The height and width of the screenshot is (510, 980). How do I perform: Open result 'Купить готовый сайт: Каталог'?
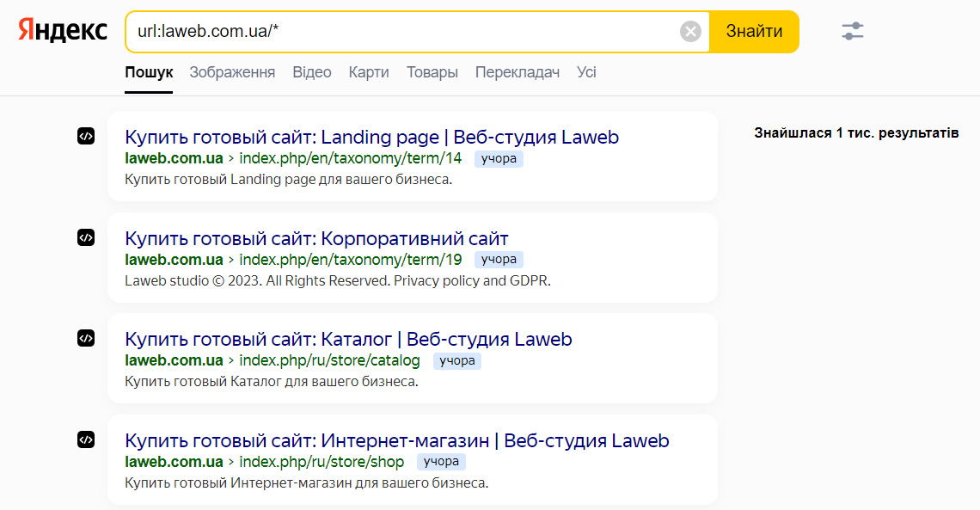pos(349,340)
